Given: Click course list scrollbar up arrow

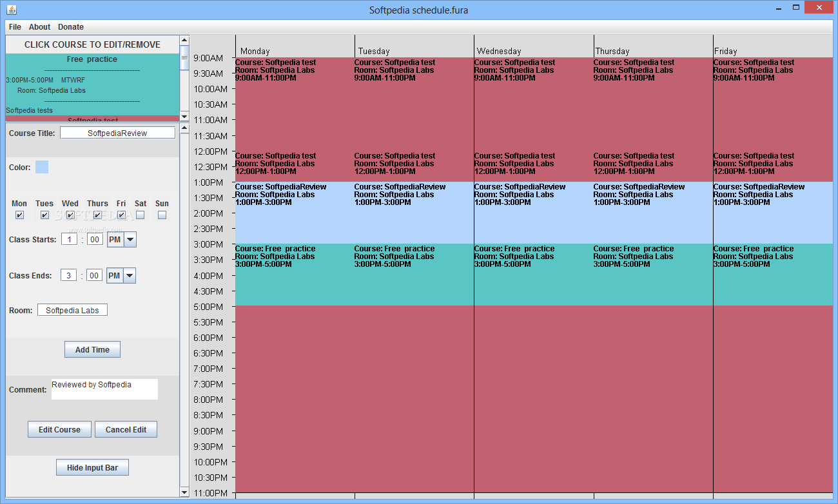Looking at the screenshot, I should [184, 40].
